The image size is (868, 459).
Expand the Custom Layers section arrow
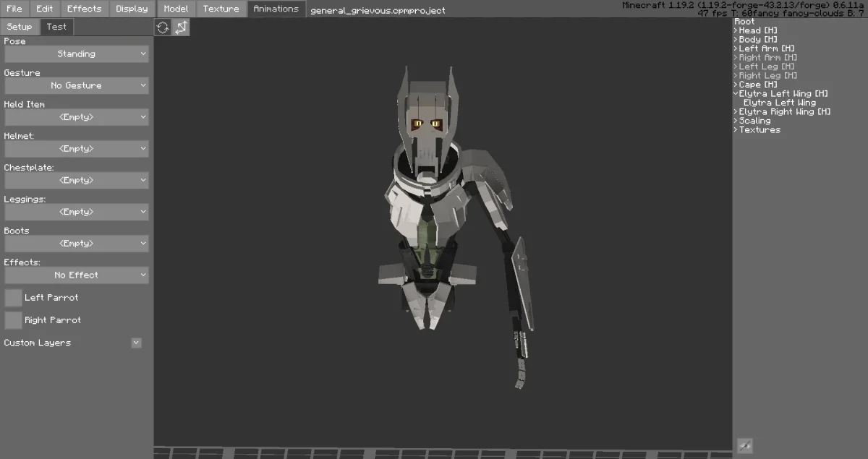coord(136,343)
